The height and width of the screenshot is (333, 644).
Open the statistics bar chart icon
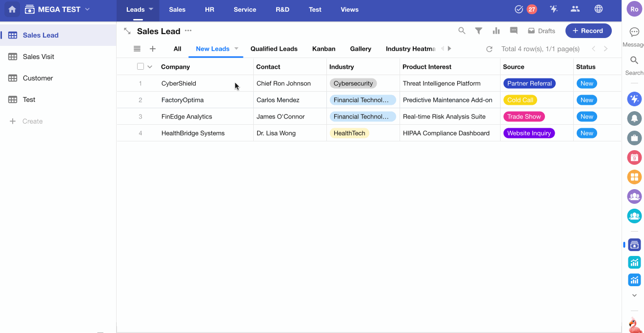[496, 31]
